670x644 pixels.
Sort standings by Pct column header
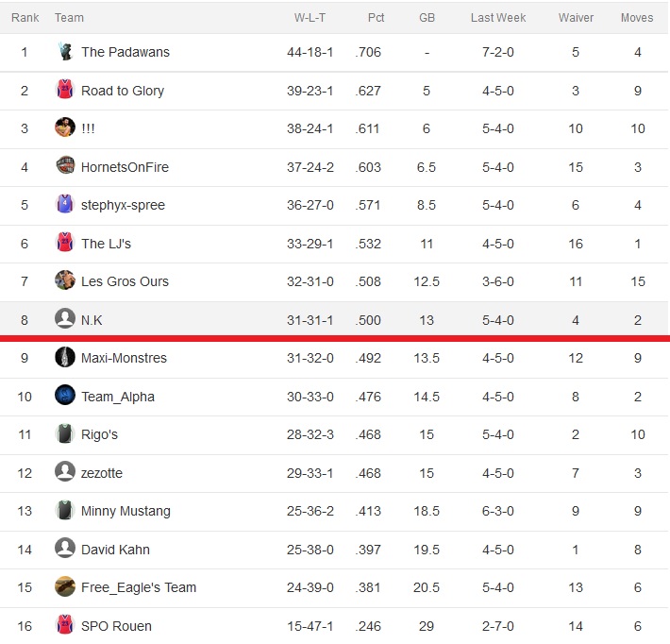[376, 18]
